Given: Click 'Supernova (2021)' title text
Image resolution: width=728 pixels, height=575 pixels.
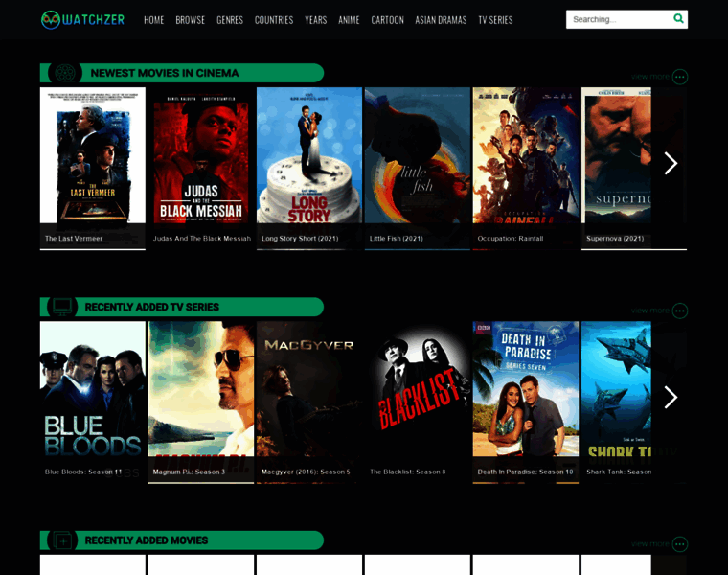Looking at the screenshot, I should [x=615, y=239].
